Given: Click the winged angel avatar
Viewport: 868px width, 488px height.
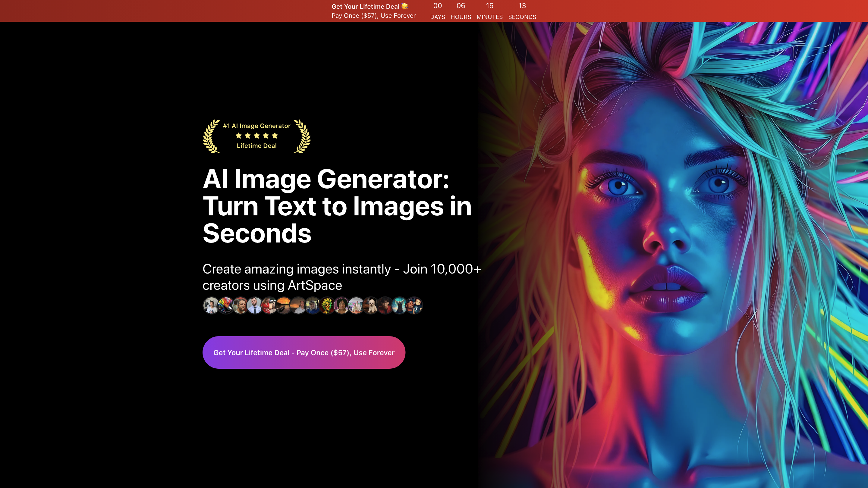Looking at the screenshot, I should click(x=400, y=305).
